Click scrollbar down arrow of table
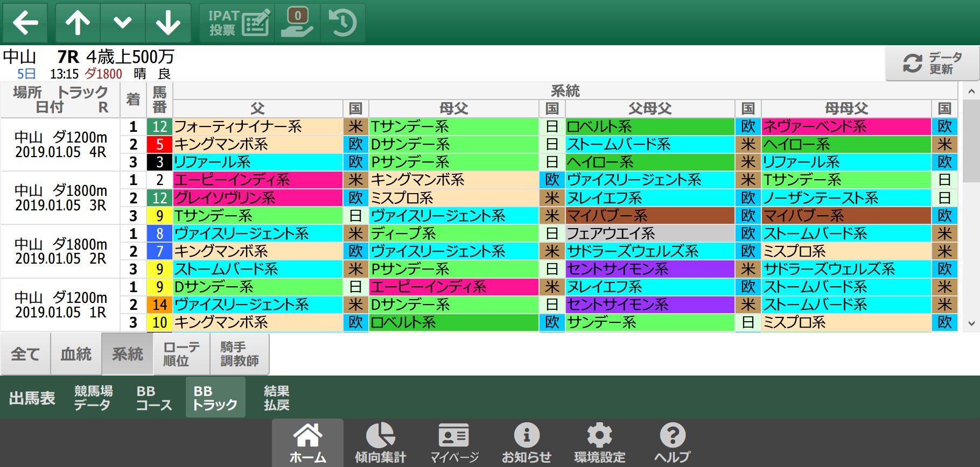The width and height of the screenshot is (980, 467). [x=971, y=323]
